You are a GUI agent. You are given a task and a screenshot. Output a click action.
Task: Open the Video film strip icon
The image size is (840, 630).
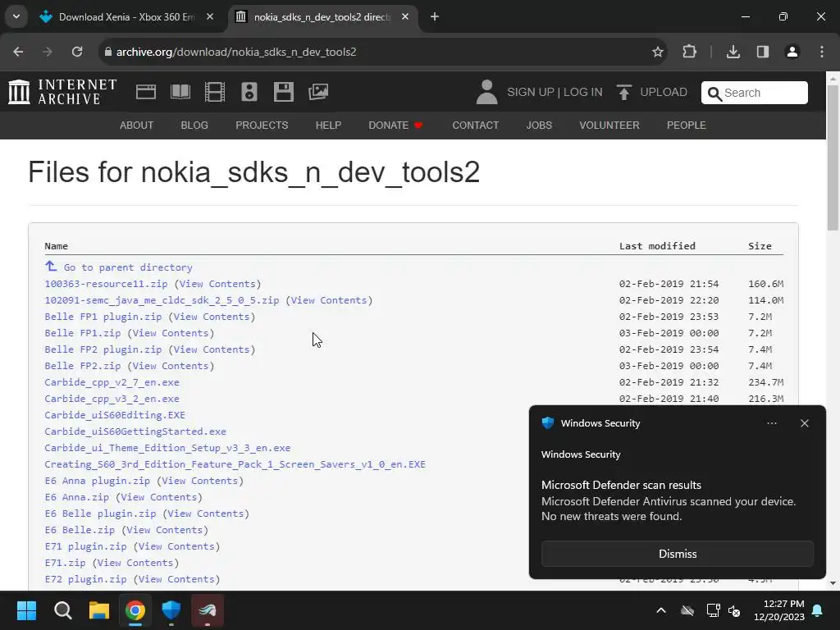[215, 92]
